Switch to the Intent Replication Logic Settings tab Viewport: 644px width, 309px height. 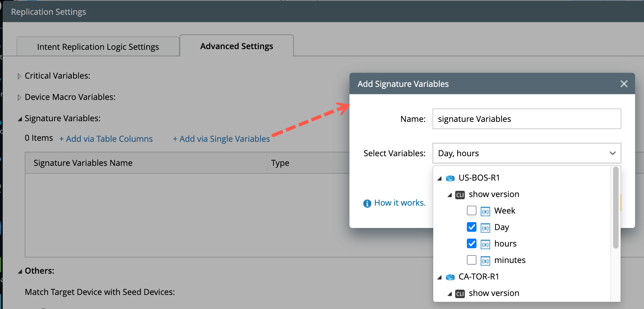98,46
